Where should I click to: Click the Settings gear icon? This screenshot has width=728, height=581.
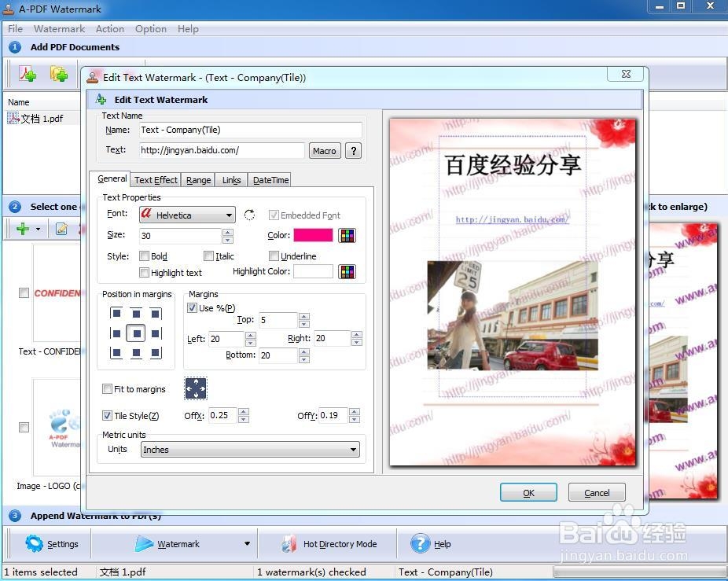34,543
